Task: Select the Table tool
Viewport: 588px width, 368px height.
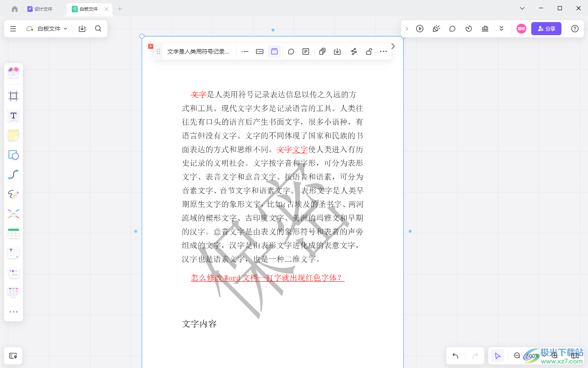Action: [x=13, y=233]
